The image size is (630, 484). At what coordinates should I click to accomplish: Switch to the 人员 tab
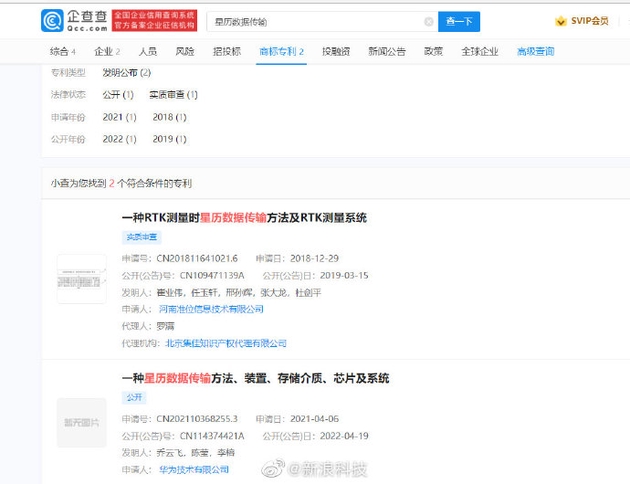pyautogui.click(x=147, y=51)
